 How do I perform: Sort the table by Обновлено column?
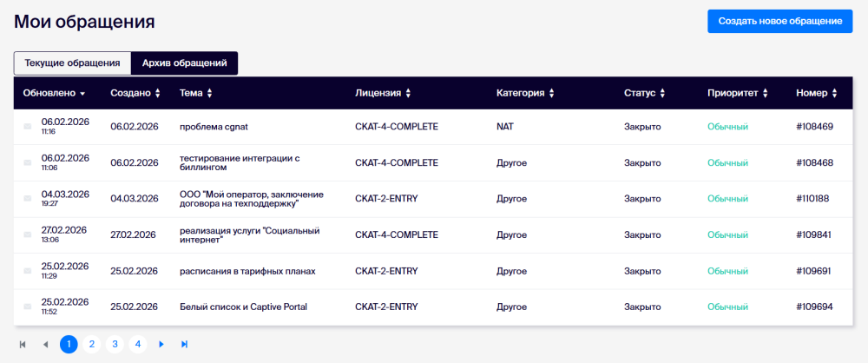(54, 93)
